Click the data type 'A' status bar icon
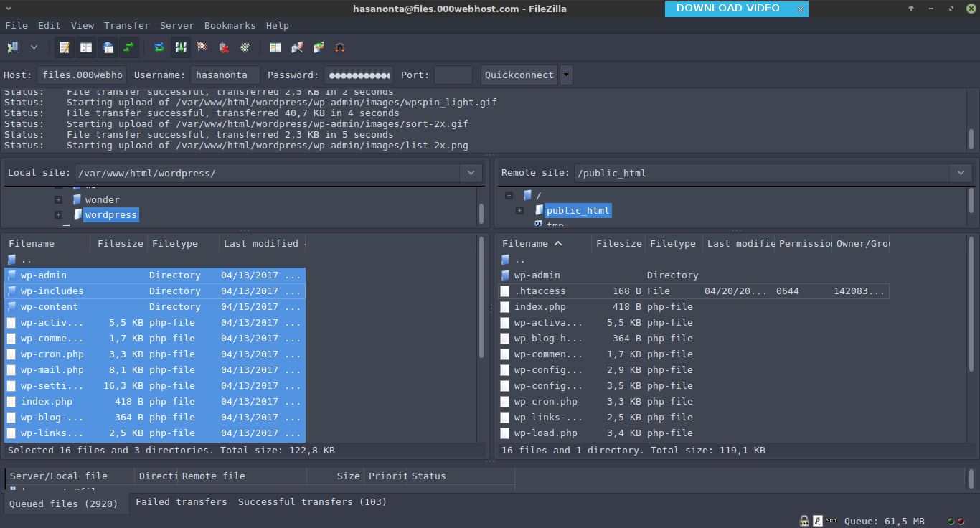The image size is (980, 528). click(818, 521)
